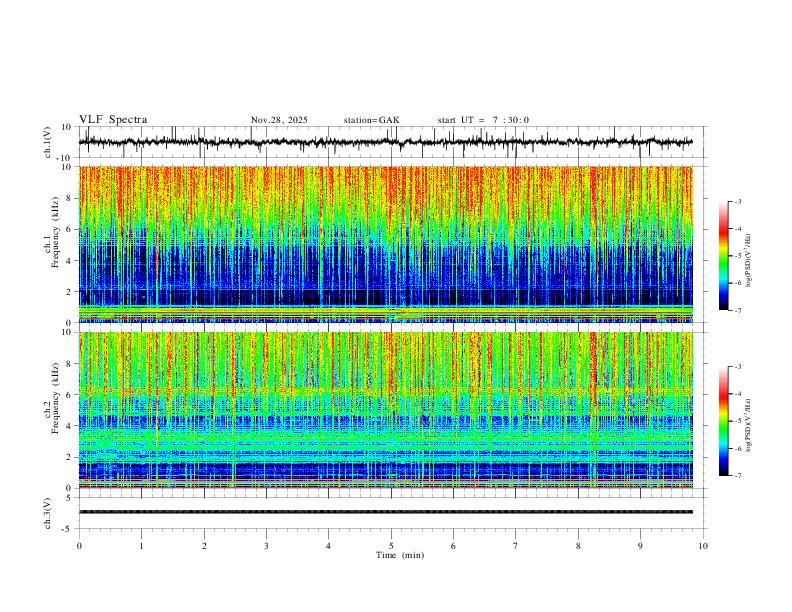Click the ch.3 flat black waveform band

click(386, 512)
